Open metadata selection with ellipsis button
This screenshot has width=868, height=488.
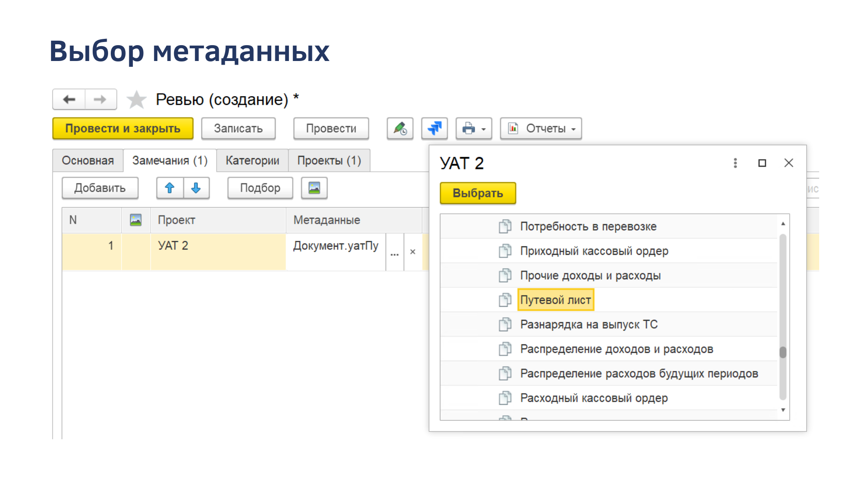coord(395,252)
